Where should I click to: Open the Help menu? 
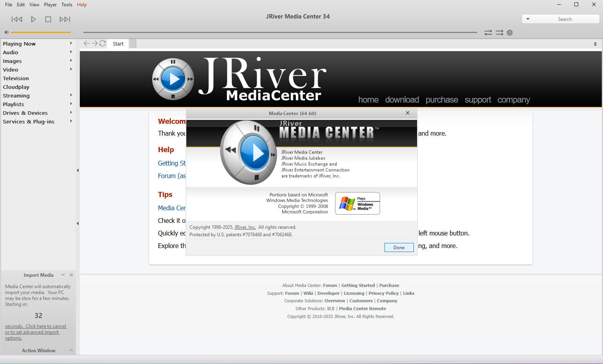point(82,5)
